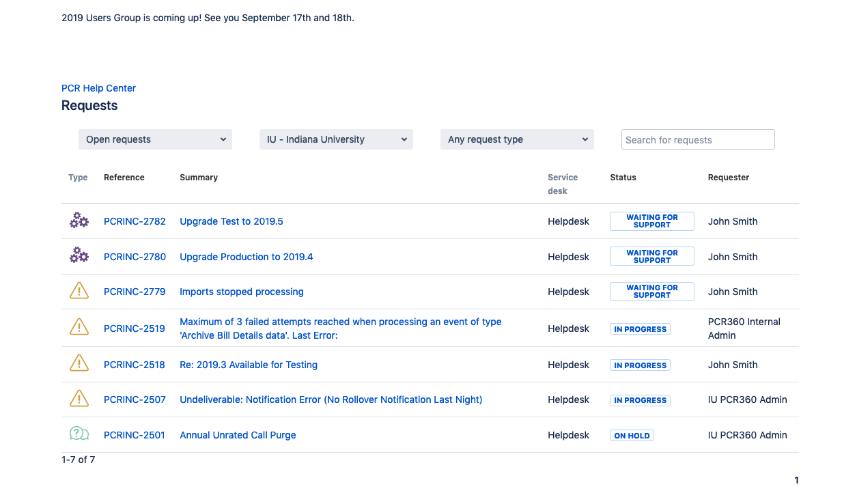Image resolution: width=857 pixels, height=504 pixels.
Task: Click the Search for requests field
Action: coord(698,139)
